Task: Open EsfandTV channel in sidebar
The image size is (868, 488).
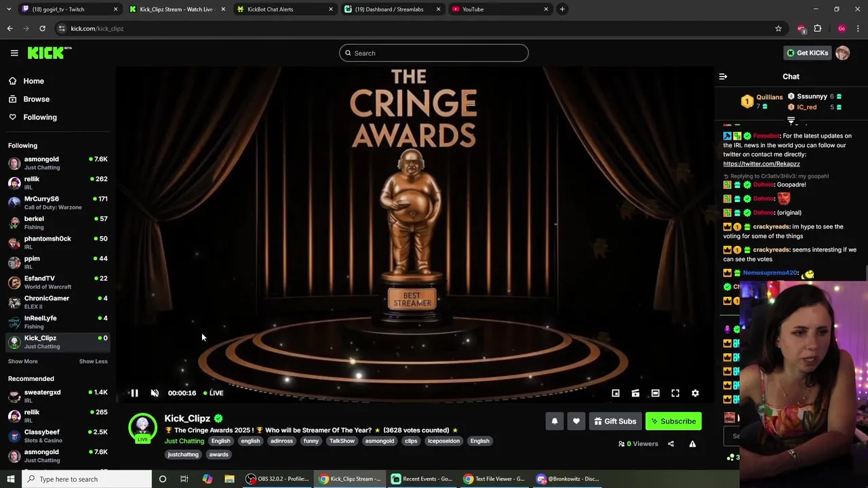Action: 58,283
